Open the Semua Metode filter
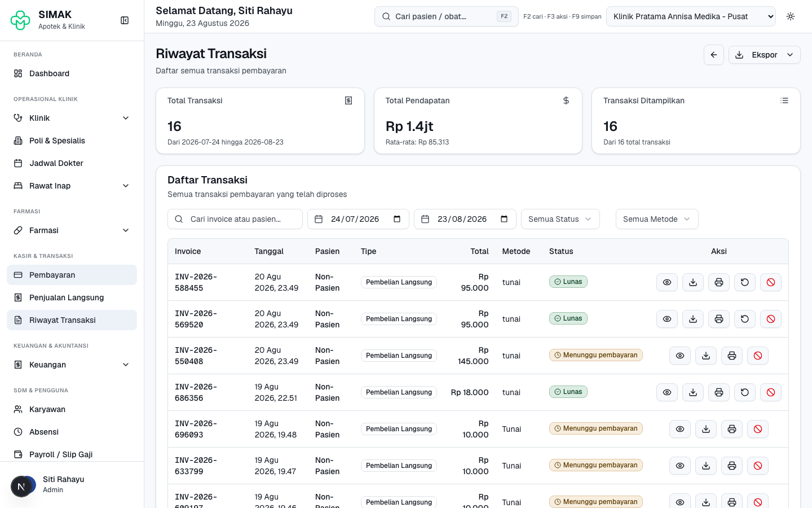 657,219
